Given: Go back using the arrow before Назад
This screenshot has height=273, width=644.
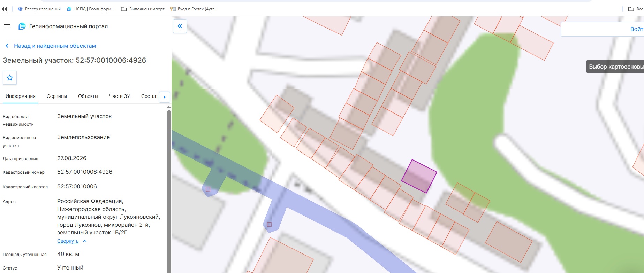Looking at the screenshot, I should [x=7, y=46].
